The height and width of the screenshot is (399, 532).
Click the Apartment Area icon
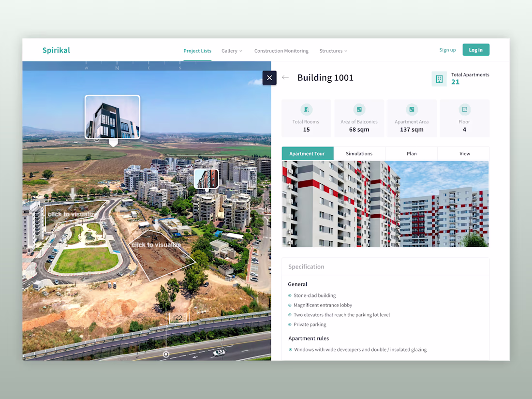pyautogui.click(x=412, y=110)
